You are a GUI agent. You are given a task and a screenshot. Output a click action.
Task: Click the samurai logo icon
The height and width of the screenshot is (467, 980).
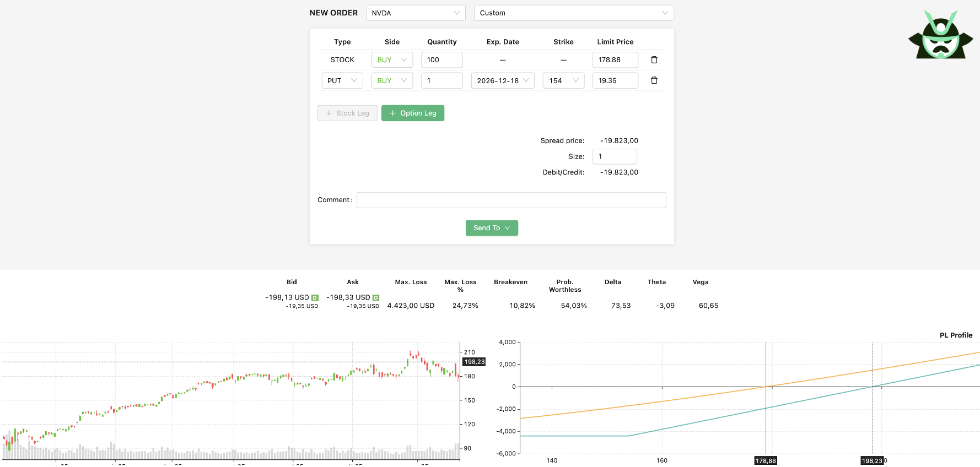(x=940, y=35)
